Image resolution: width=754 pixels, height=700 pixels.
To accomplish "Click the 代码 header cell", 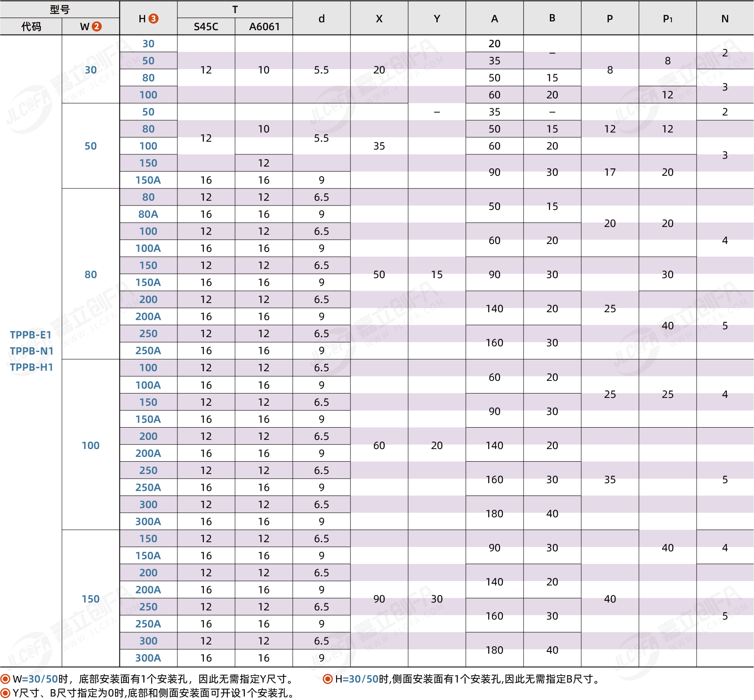I will coord(31,27).
